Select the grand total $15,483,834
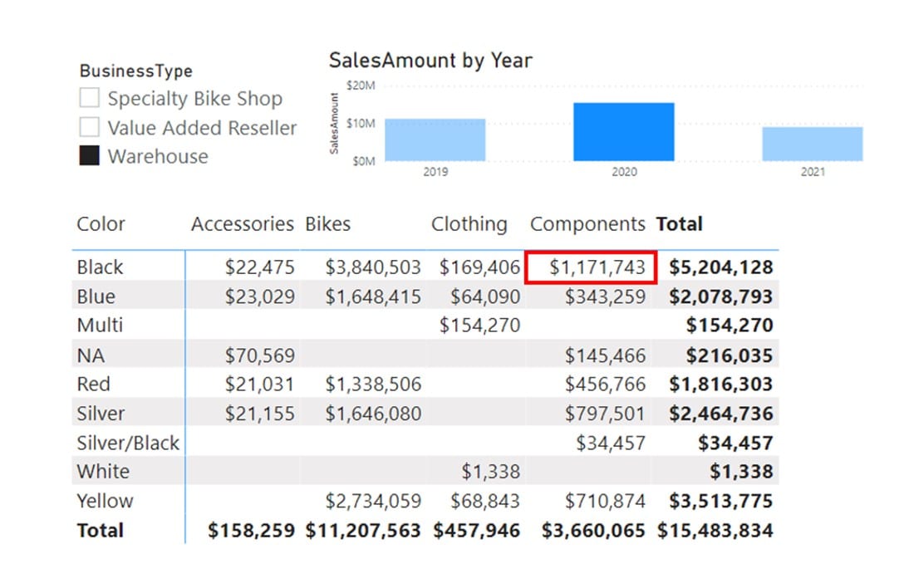The height and width of the screenshot is (588, 909). pyautogui.click(x=715, y=530)
